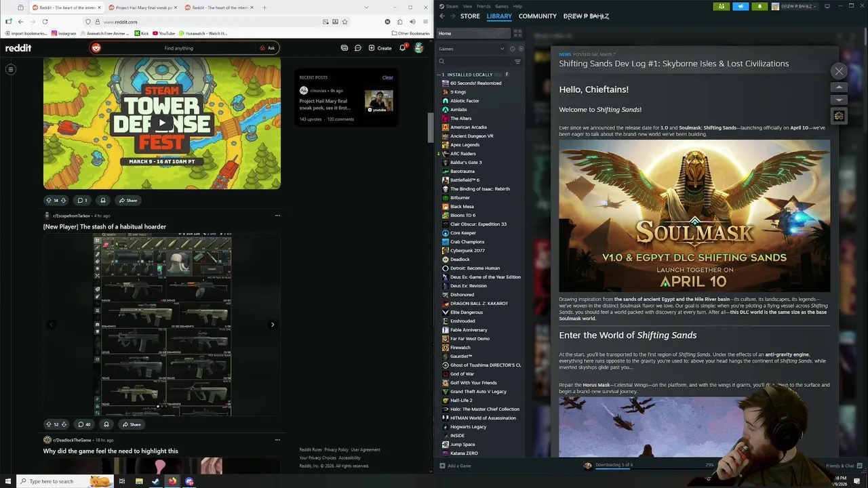Open Project Hail Mary recent post thumbnail
The height and width of the screenshot is (488, 868).
click(379, 101)
